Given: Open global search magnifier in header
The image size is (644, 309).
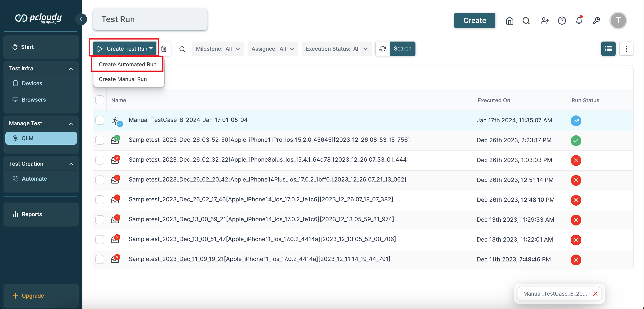Looking at the screenshot, I should tap(526, 21).
